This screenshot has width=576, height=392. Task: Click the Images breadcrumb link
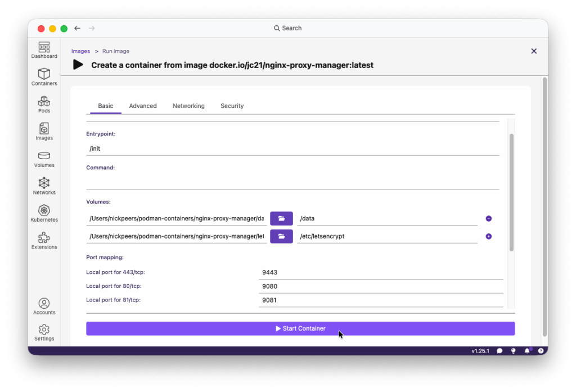pos(80,51)
